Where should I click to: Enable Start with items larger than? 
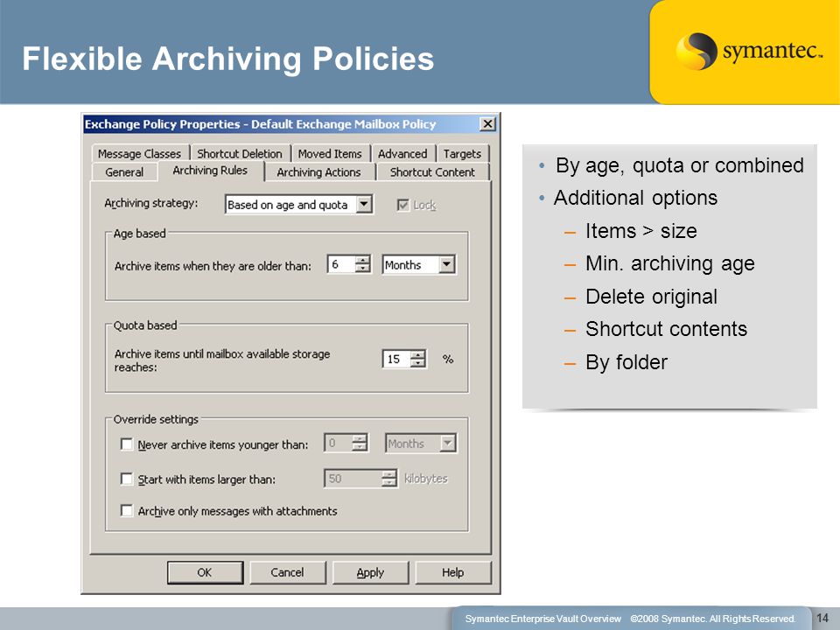[x=126, y=479]
